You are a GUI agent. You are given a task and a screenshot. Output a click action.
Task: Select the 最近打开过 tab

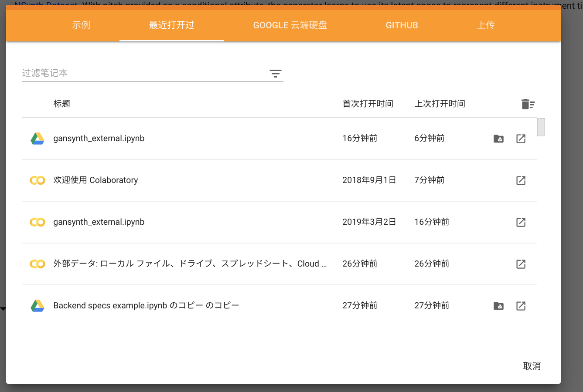[x=172, y=25]
